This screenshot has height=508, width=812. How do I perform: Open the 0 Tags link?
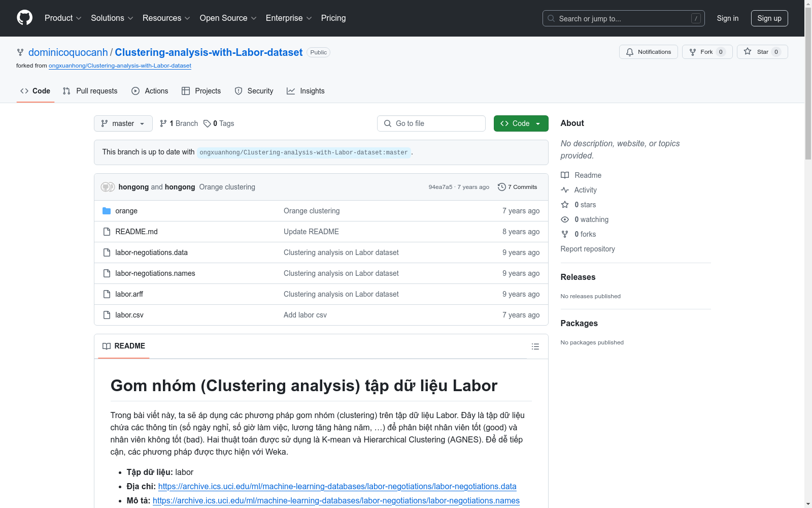coord(219,123)
